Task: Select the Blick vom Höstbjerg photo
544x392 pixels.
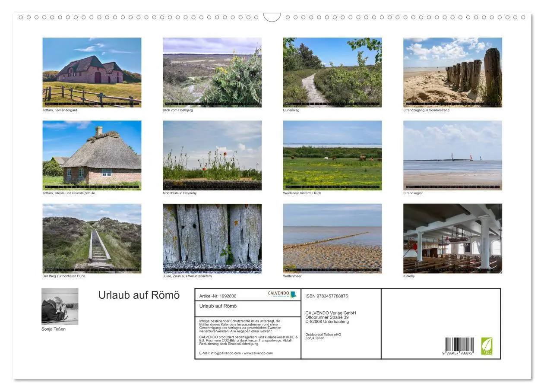Action: pos(212,72)
